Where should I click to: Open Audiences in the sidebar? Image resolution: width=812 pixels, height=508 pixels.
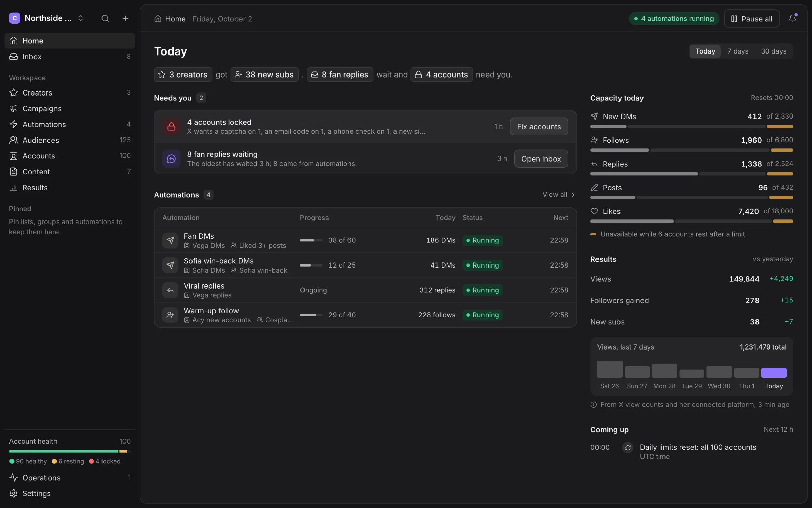tap(70, 140)
